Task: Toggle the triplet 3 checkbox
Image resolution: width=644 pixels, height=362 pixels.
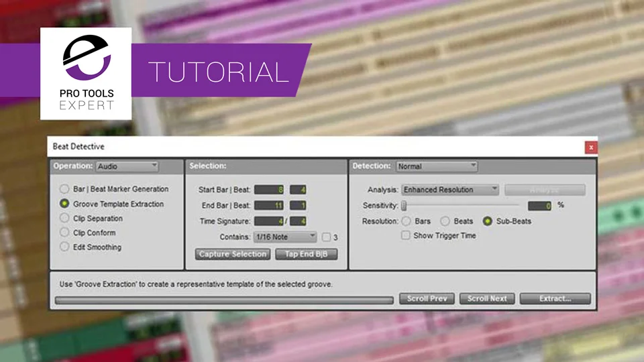Action: click(326, 237)
